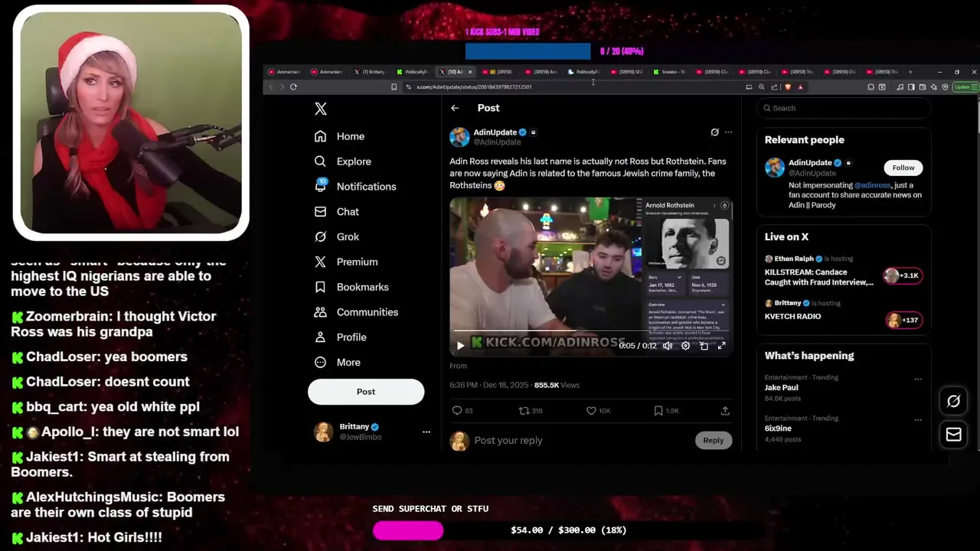Click the share icon below the post
Viewport: 980px width, 551px height.
pos(725,411)
